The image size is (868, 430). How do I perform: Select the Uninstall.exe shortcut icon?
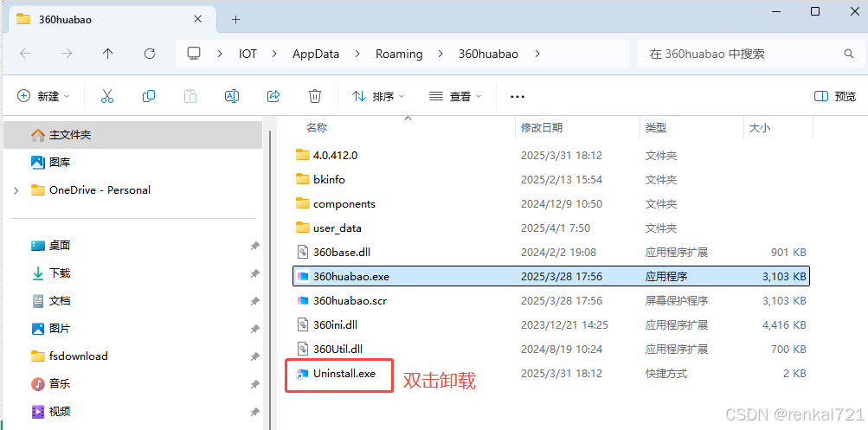coord(302,374)
